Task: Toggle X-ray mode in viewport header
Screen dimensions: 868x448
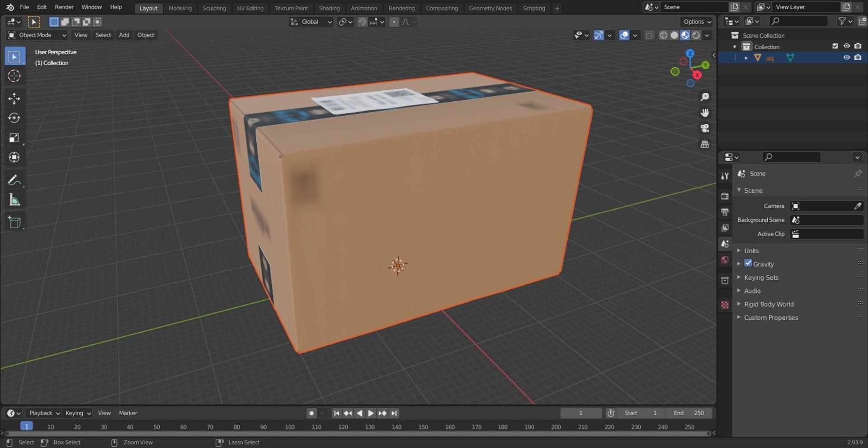Action: pyautogui.click(x=649, y=35)
